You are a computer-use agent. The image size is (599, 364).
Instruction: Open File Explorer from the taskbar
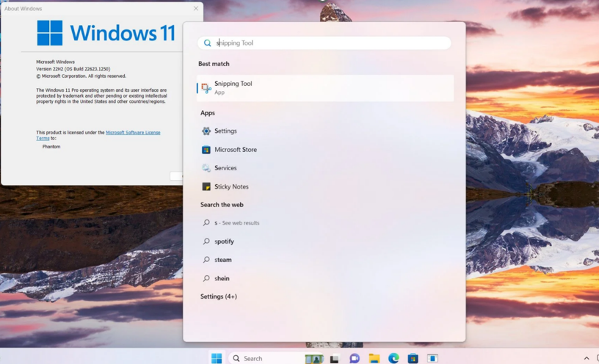click(x=374, y=358)
